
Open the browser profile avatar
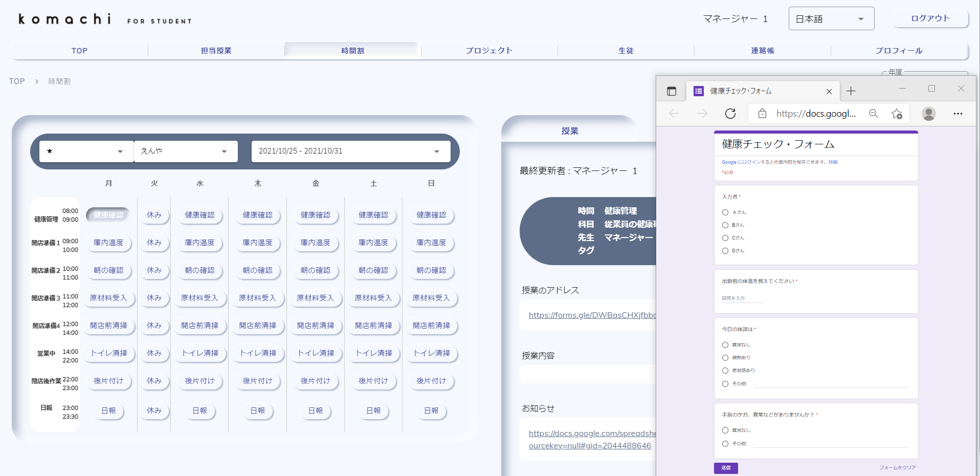pos(929,114)
